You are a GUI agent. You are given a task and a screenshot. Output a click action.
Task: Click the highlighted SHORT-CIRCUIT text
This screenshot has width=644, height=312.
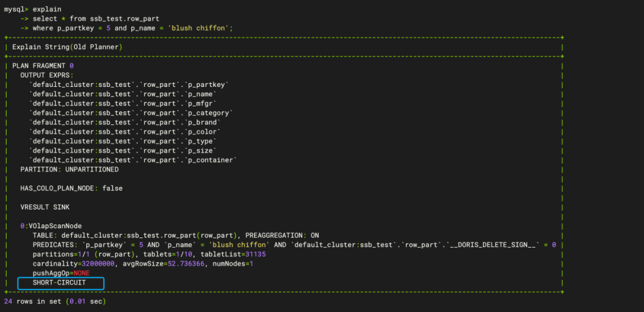(x=60, y=283)
